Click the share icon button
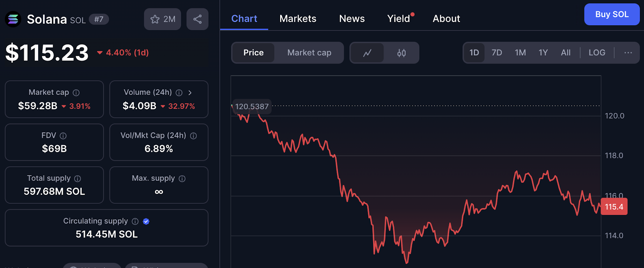The width and height of the screenshot is (644, 268). click(197, 19)
